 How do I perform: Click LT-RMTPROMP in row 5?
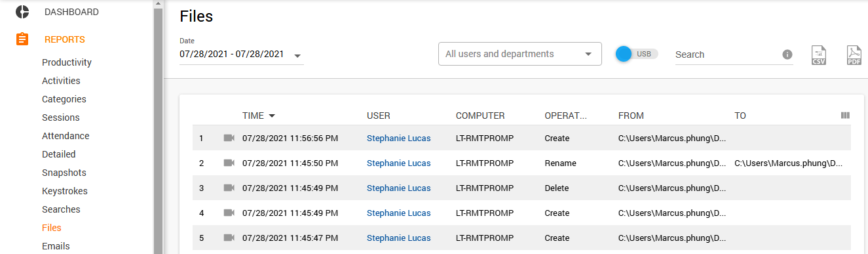485,238
